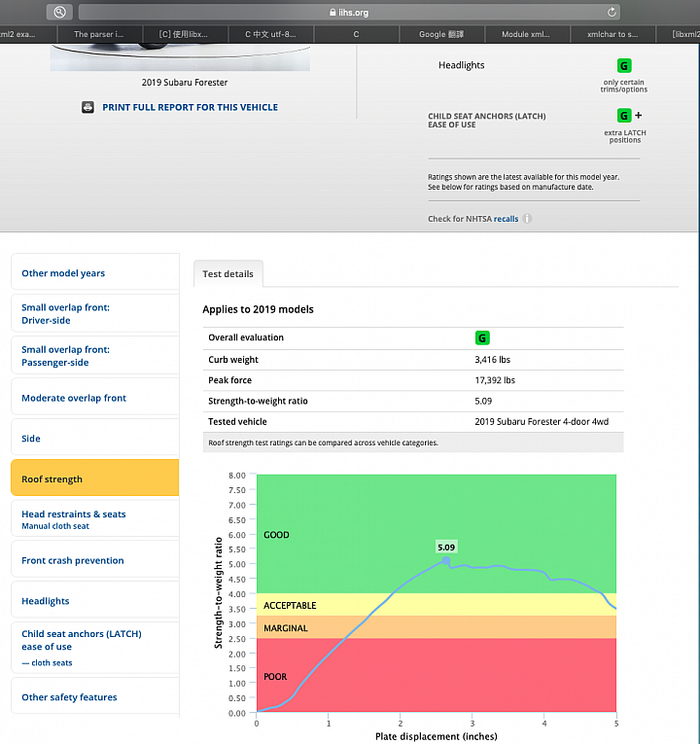The width and height of the screenshot is (700, 744).
Task: Click the iihs.org address bar
Action: pos(349,13)
